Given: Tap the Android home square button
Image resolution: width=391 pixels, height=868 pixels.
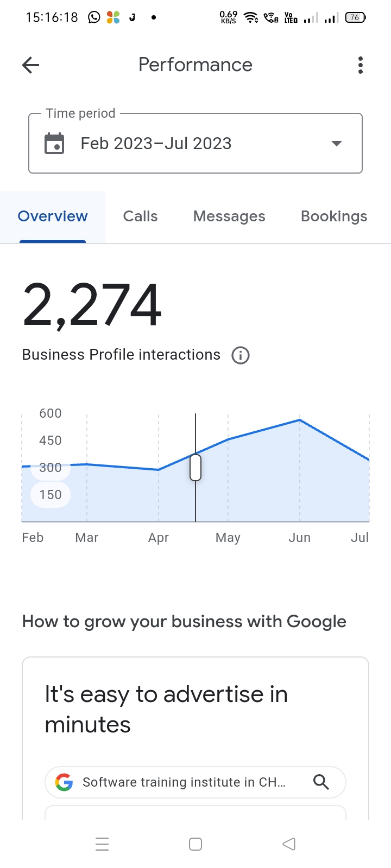Looking at the screenshot, I should [x=195, y=844].
